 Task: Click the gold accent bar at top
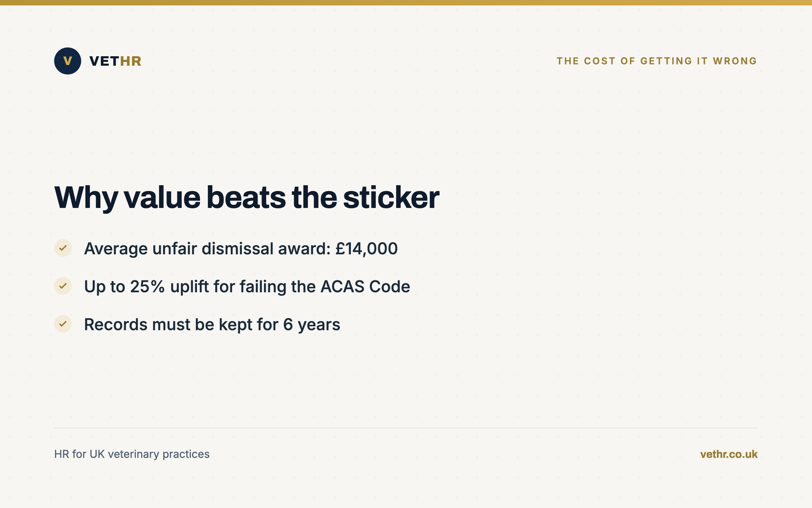(x=406, y=2)
